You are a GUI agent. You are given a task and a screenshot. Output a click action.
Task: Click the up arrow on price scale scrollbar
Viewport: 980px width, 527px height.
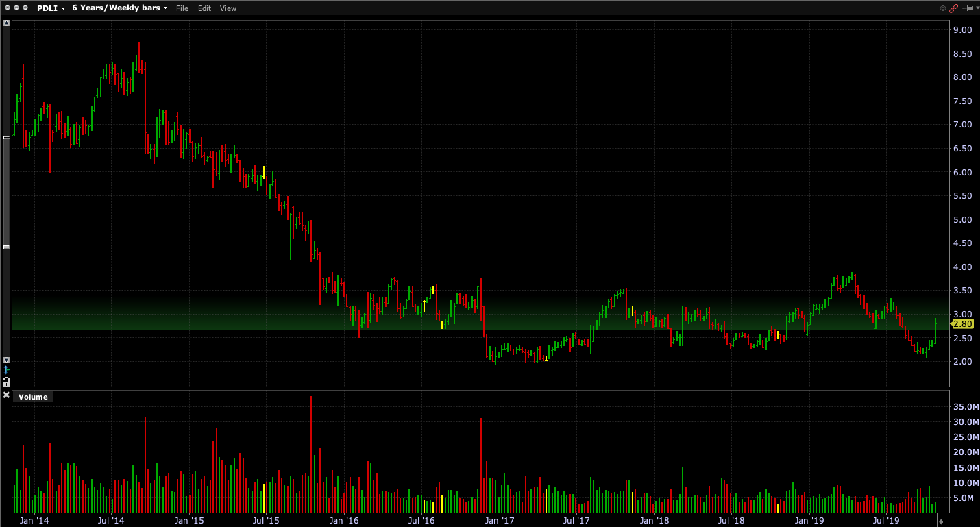coord(6,23)
